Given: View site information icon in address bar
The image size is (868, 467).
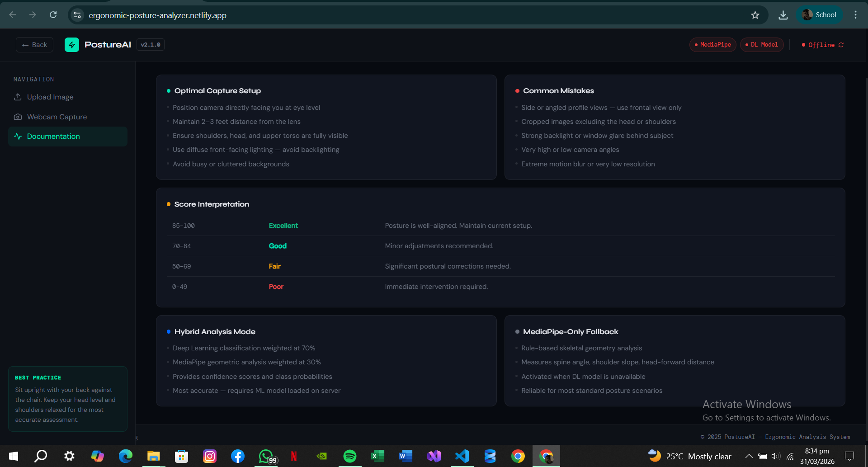Looking at the screenshot, I should (77, 15).
